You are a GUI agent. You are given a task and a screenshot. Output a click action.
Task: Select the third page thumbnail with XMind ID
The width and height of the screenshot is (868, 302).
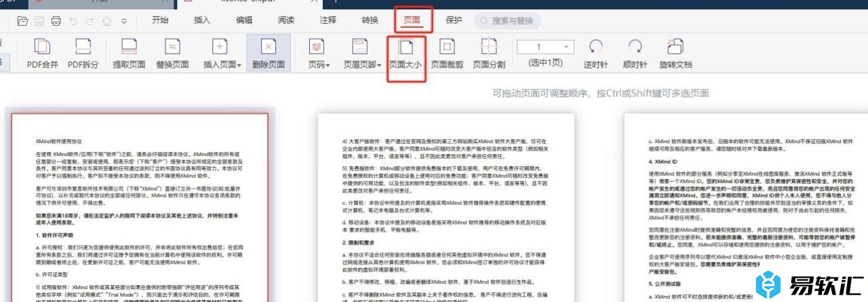[x=746, y=208]
